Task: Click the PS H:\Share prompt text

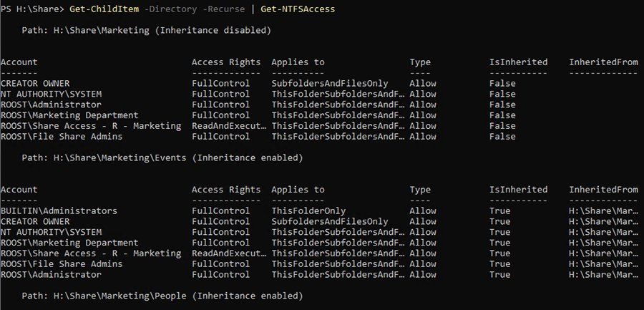Action: pos(32,9)
